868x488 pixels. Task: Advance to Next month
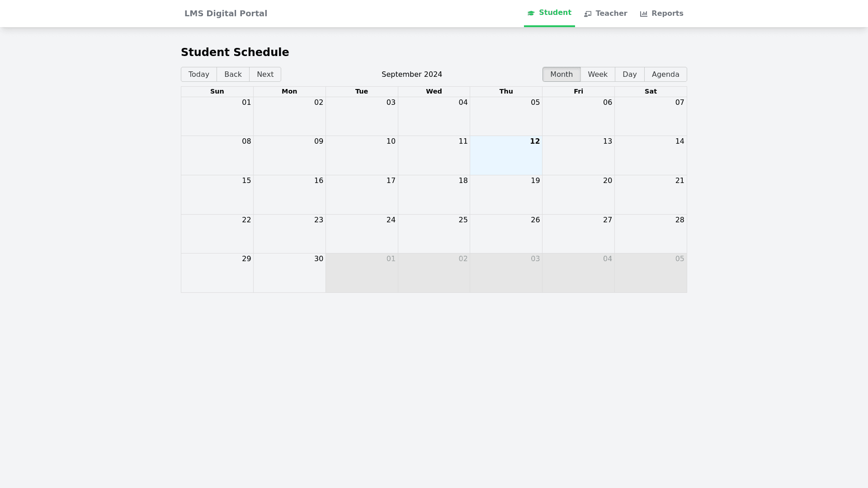click(x=265, y=75)
